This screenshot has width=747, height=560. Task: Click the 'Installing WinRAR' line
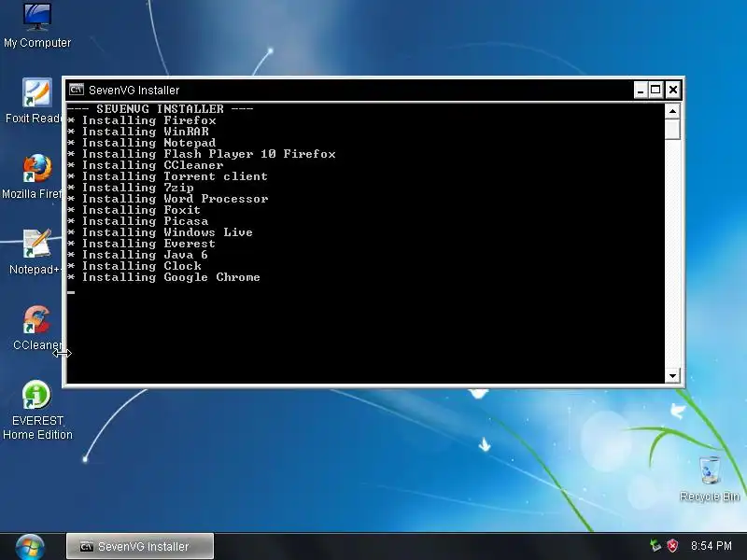pyautogui.click(x=137, y=132)
